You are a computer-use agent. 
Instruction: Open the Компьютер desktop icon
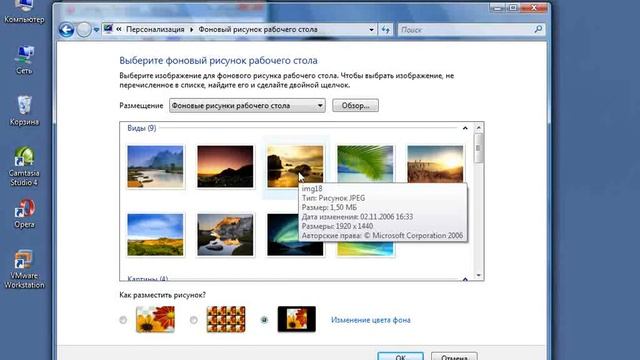[x=24, y=12]
